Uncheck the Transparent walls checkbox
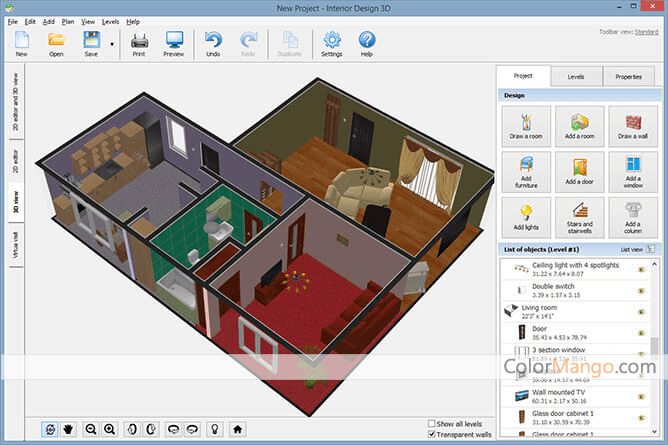Screen dimensions: 668x445 coord(432,435)
